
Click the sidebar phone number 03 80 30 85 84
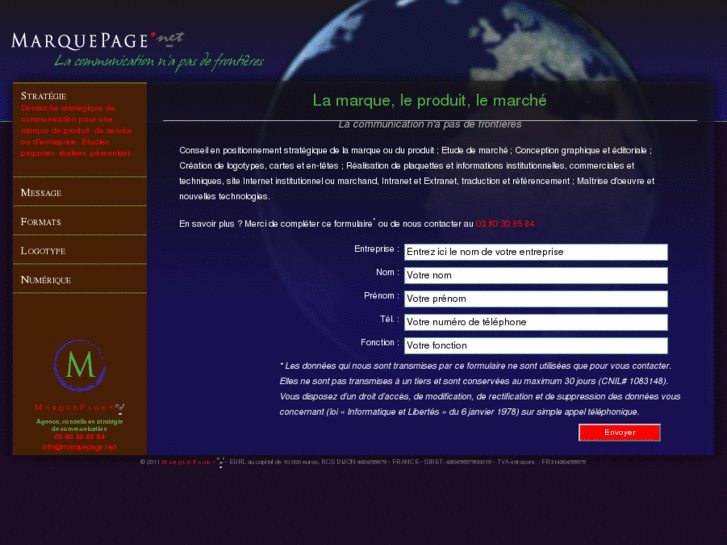coord(79,436)
